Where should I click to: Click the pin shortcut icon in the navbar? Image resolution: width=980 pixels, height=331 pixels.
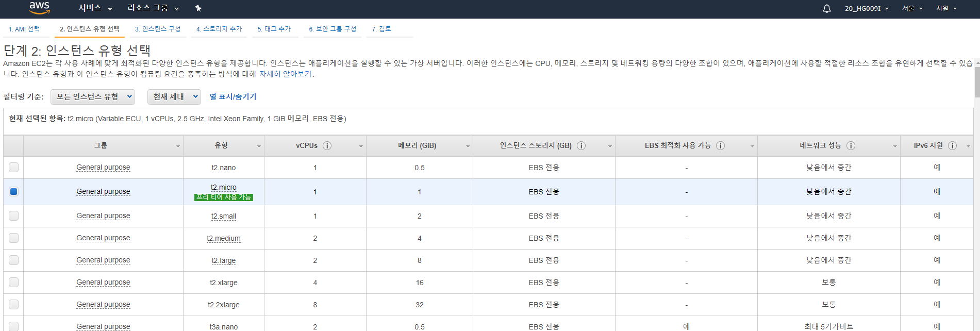(x=198, y=8)
